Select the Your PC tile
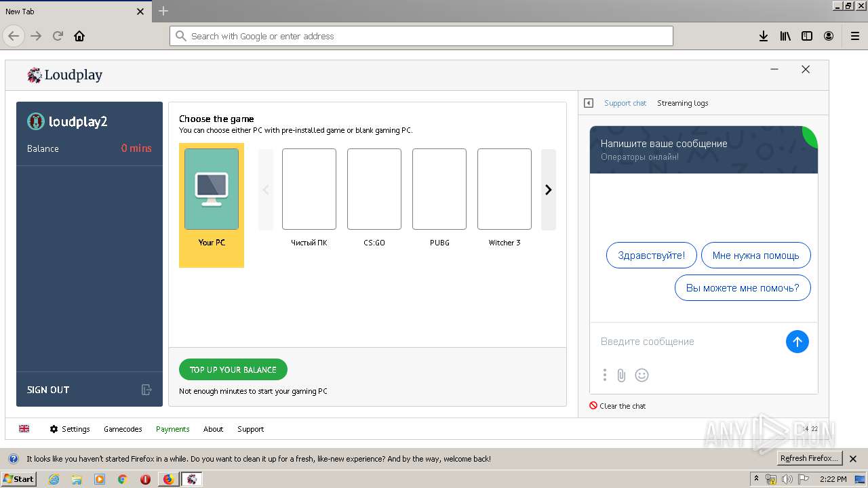The width and height of the screenshot is (868, 488). point(212,205)
